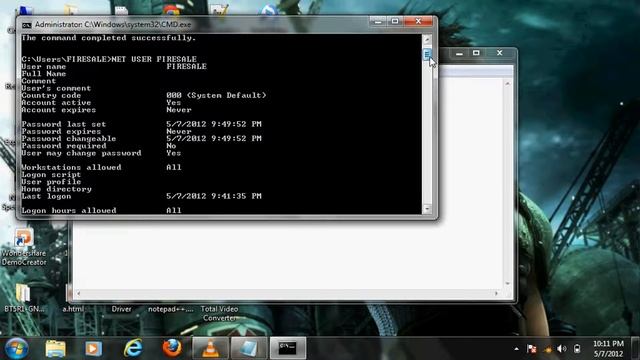Open the clock showing 10:11 PM

(x=608, y=349)
